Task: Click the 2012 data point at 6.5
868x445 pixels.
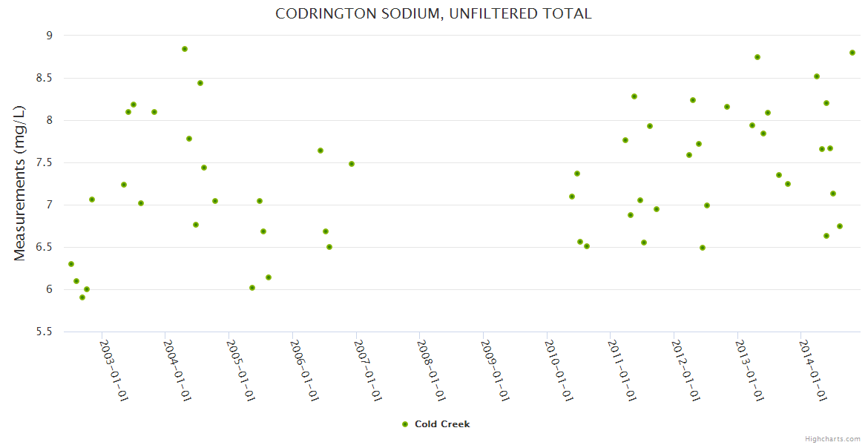Action: pyautogui.click(x=703, y=248)
